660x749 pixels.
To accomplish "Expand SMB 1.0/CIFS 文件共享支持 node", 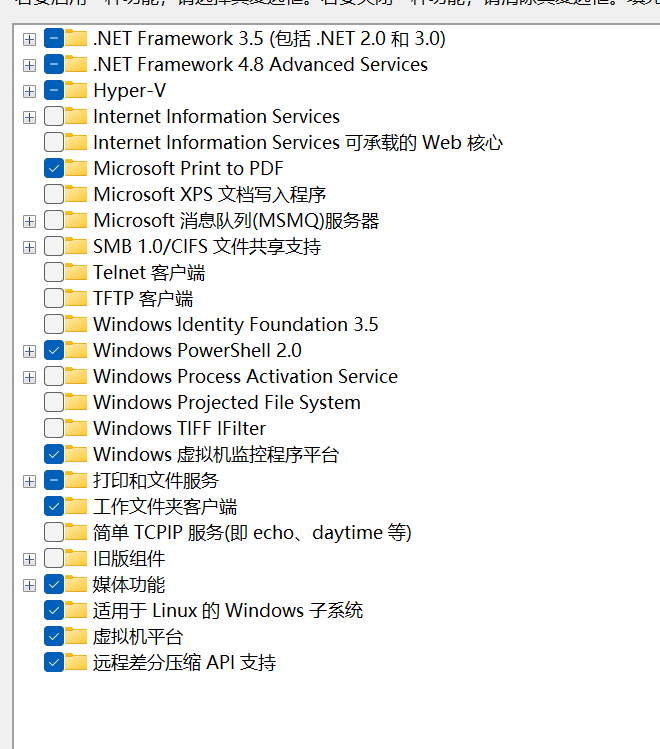I will tap(30, 247).
